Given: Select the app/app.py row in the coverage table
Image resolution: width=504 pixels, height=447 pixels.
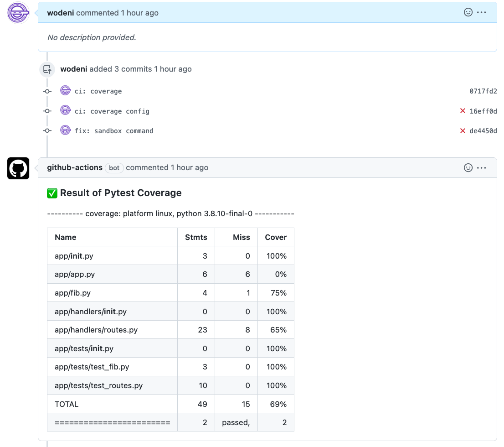Looking at the screenshot, I should point(112,274).
